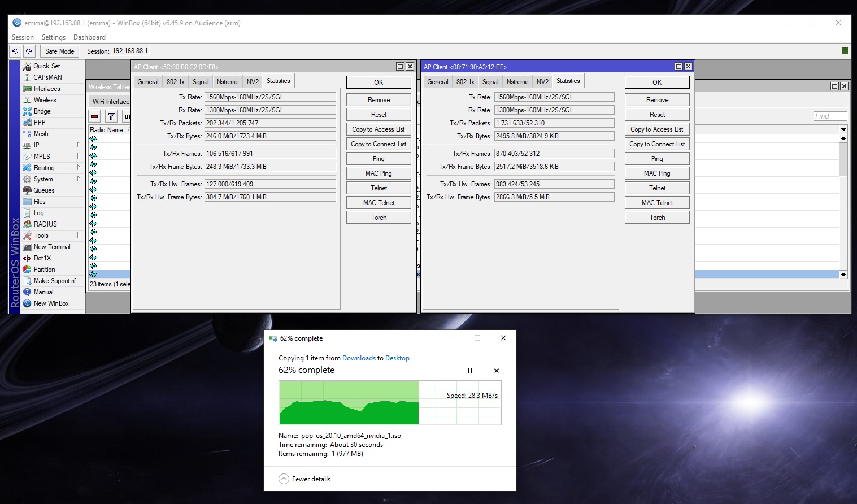Click the Session address field showing 192.168.88.1

tap(130, 51)
